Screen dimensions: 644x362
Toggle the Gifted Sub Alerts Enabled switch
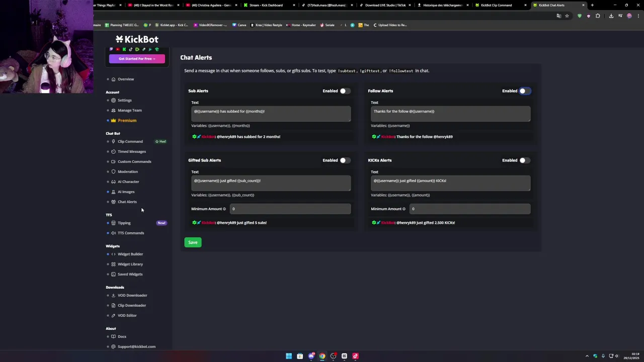[344, 160]
